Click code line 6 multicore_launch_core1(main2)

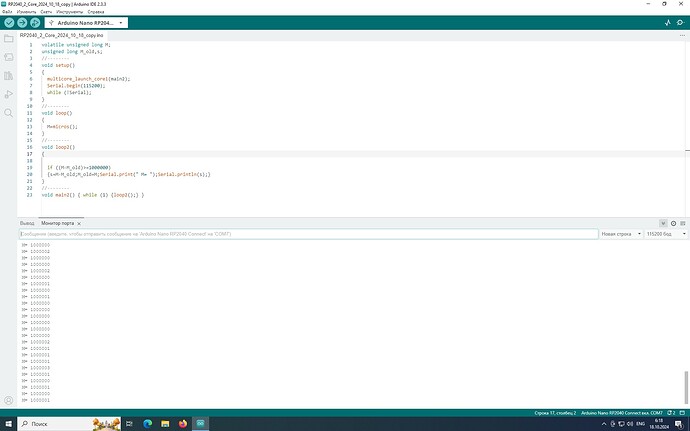point(88,79)
